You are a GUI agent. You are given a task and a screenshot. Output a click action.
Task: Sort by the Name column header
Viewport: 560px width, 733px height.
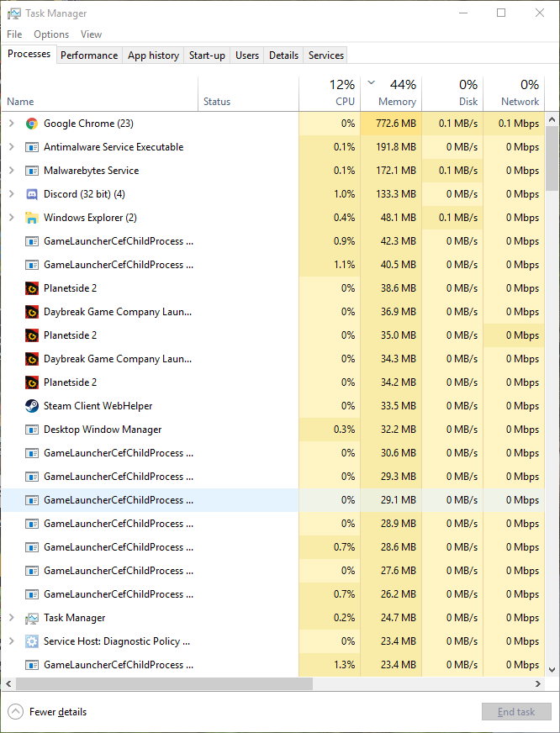[x=99, y=94]
